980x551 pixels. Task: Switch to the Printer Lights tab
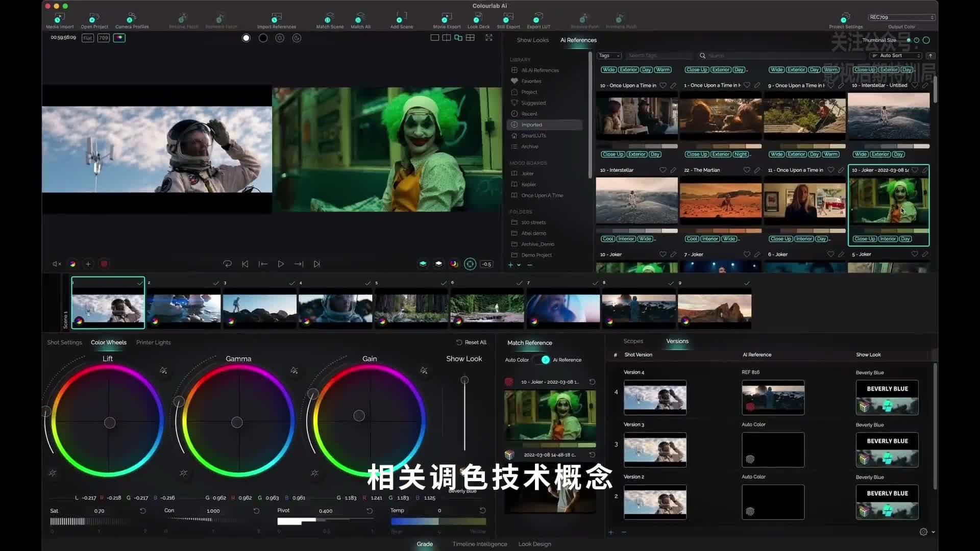pos(153,343)
